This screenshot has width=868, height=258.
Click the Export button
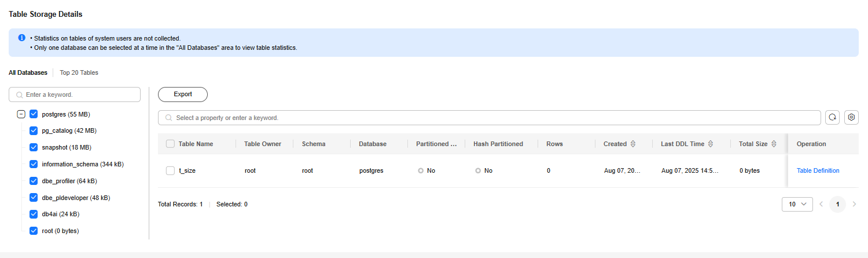(183, 95)
